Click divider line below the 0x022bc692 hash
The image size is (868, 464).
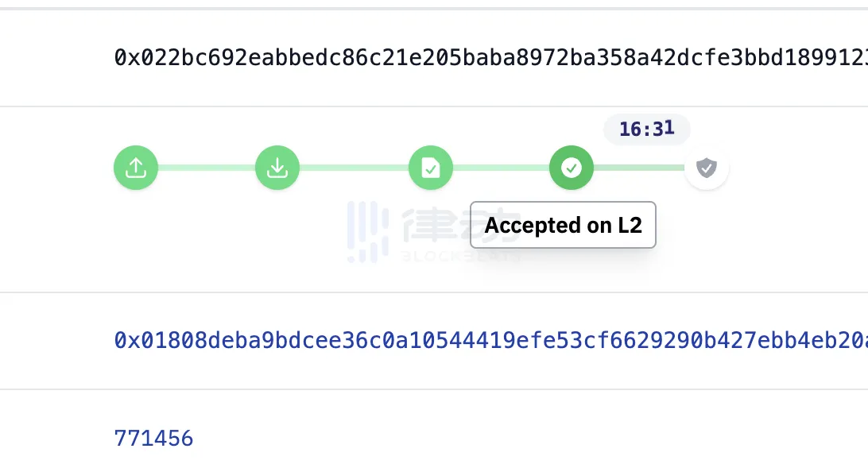[x=434, y=106]
